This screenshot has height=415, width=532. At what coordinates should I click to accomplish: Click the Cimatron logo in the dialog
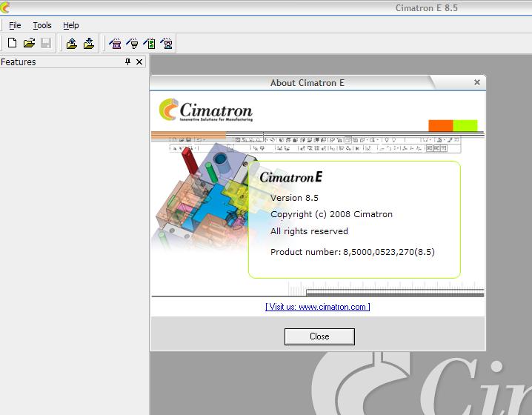tap(206, 110)
